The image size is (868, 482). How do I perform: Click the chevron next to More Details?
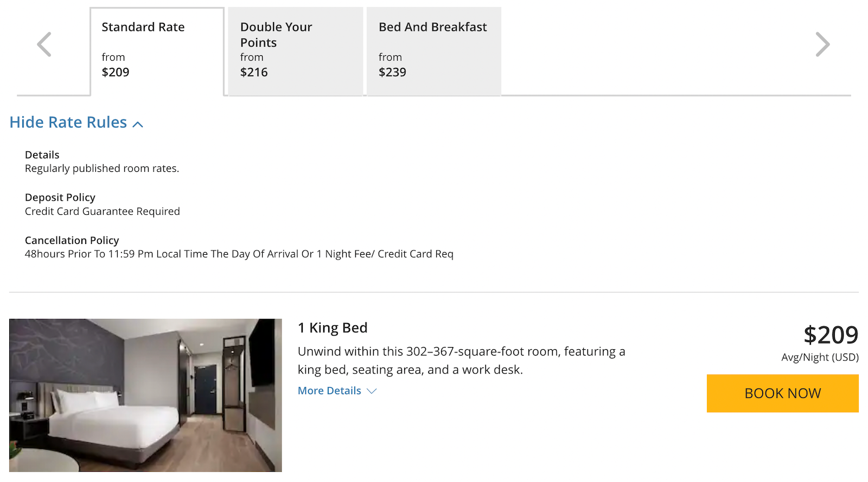click(372, 391)
